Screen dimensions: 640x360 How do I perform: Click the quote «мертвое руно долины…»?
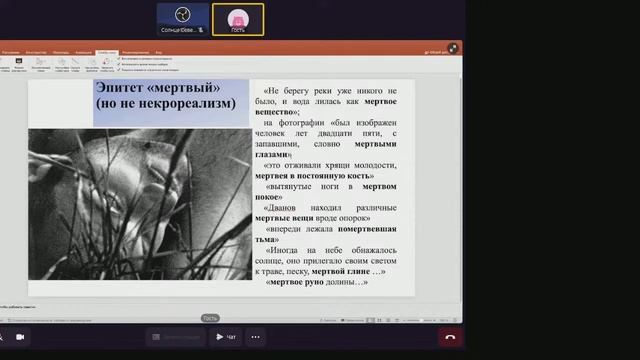coord(316,282)
